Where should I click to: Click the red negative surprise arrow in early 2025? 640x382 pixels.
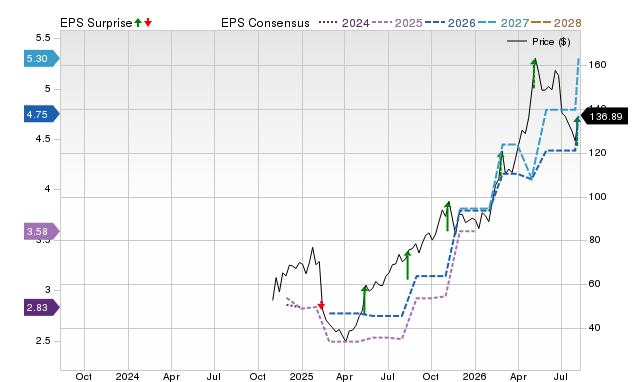(321, 305)
